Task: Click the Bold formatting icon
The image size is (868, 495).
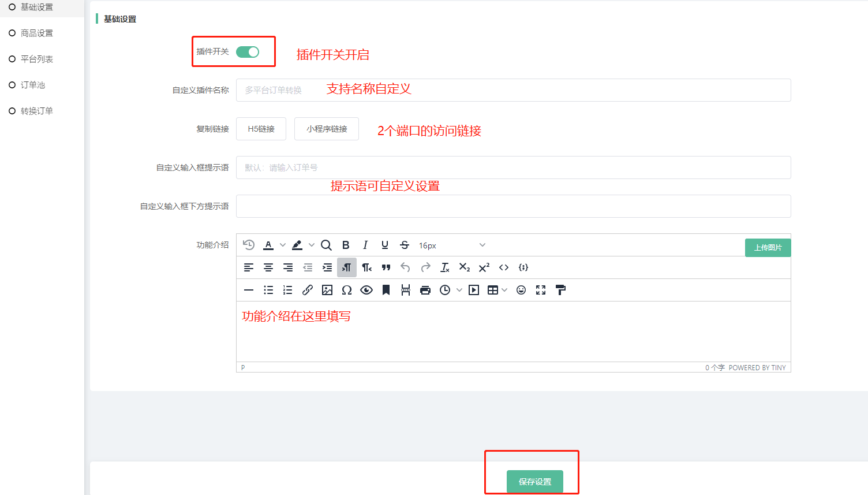Action: (346, 245)
